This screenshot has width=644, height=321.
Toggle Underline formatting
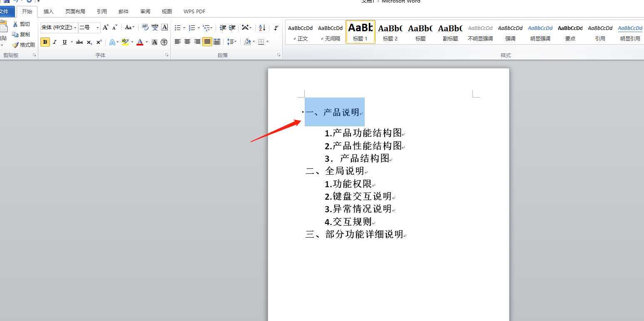tap(65, 42)
